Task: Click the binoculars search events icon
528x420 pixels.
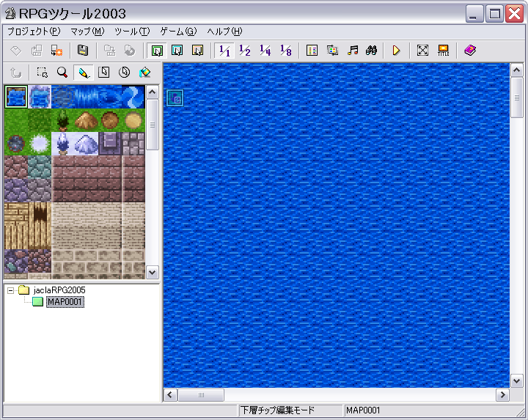Action: pyautogui.click(x=372, y=51)
